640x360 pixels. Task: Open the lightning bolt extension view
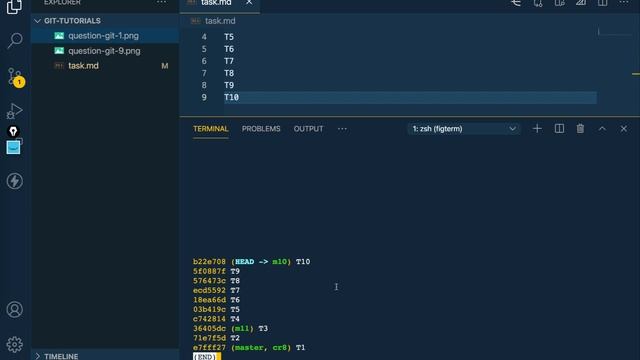pos(15,181)
